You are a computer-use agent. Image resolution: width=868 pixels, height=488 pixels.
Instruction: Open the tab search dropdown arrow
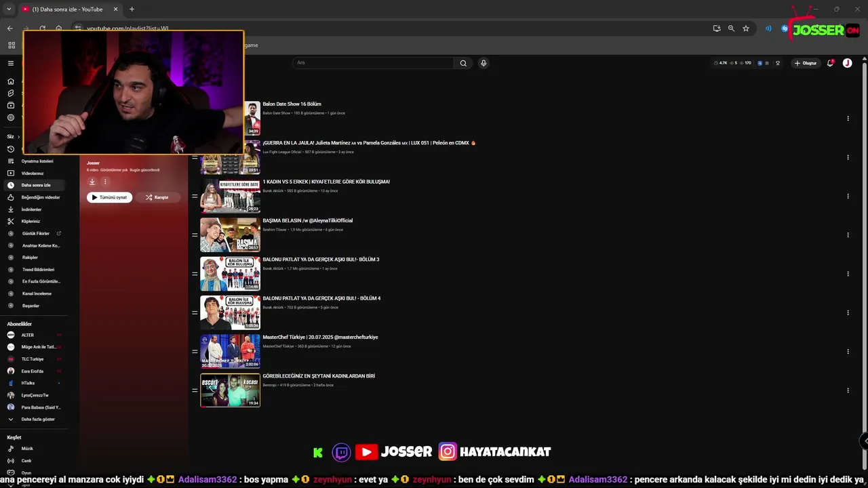(x=9, y=9)
